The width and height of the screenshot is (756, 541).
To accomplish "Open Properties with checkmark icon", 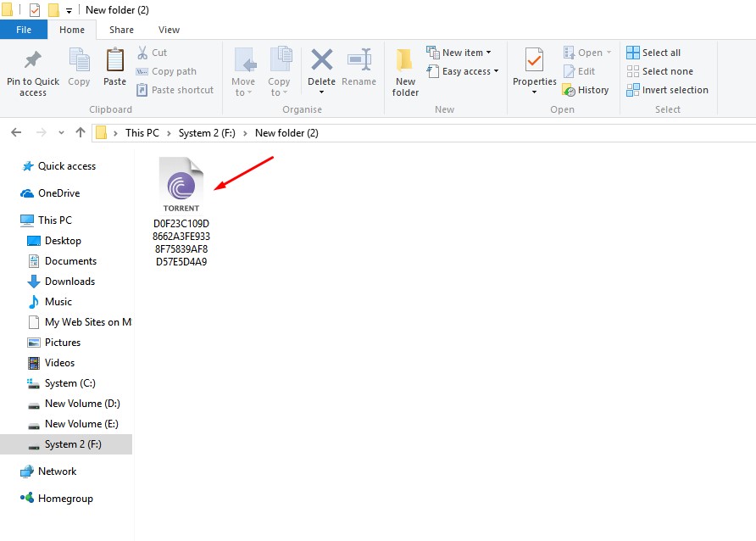I will click(x=534, y=62).
